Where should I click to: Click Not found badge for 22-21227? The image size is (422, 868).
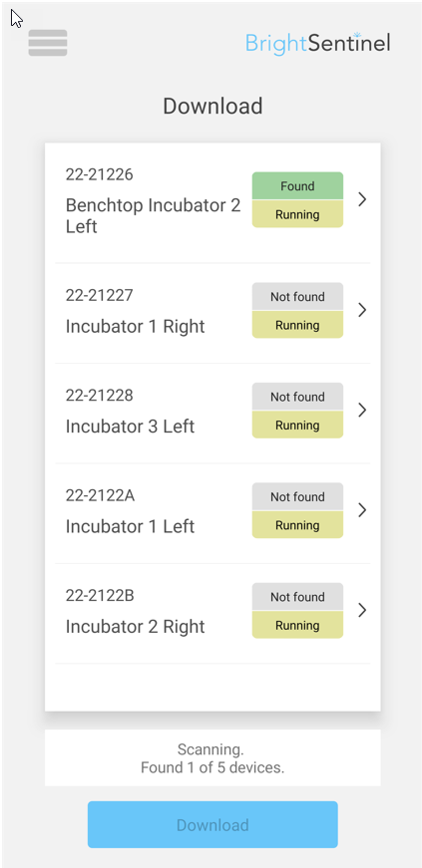pyautogui.click(x=297, y=297)
